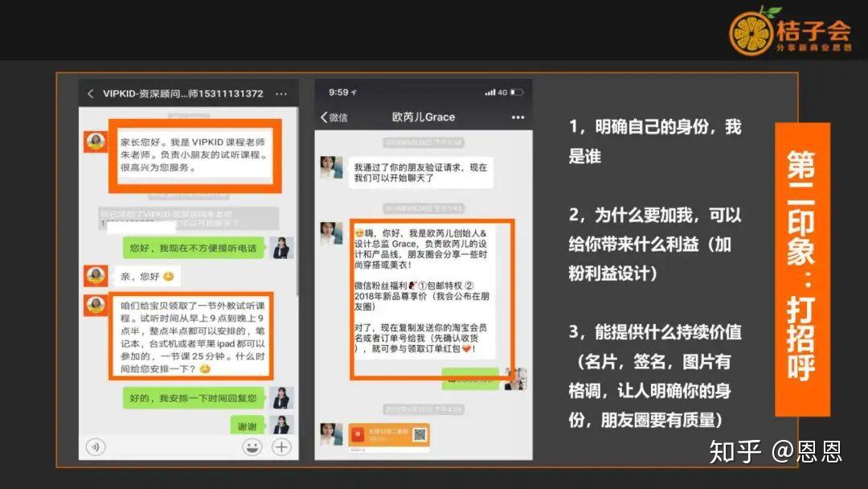Click point 1，明确自己的身份，我是谁
Screen dimensions: 868x489
click(x=655, y=142)
